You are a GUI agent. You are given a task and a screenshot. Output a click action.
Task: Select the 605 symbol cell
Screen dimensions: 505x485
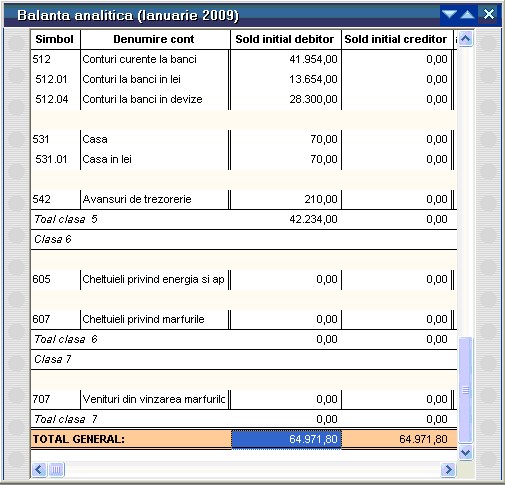(x=55, y=279)
